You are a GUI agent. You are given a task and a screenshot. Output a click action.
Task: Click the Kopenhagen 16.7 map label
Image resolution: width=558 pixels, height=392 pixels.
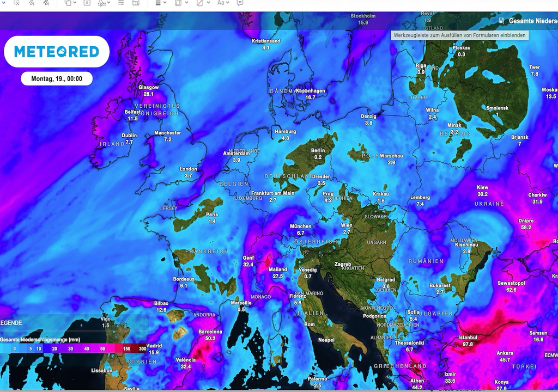310,94
